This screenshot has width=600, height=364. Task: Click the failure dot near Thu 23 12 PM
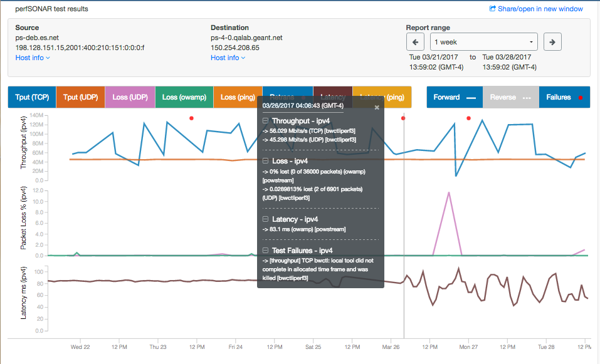(191, 118)
